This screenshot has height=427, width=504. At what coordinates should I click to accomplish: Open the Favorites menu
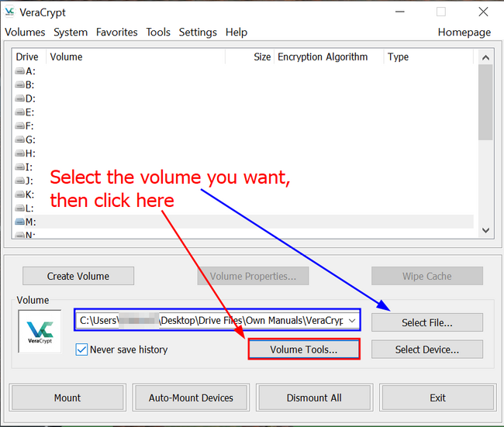point(116,32)
